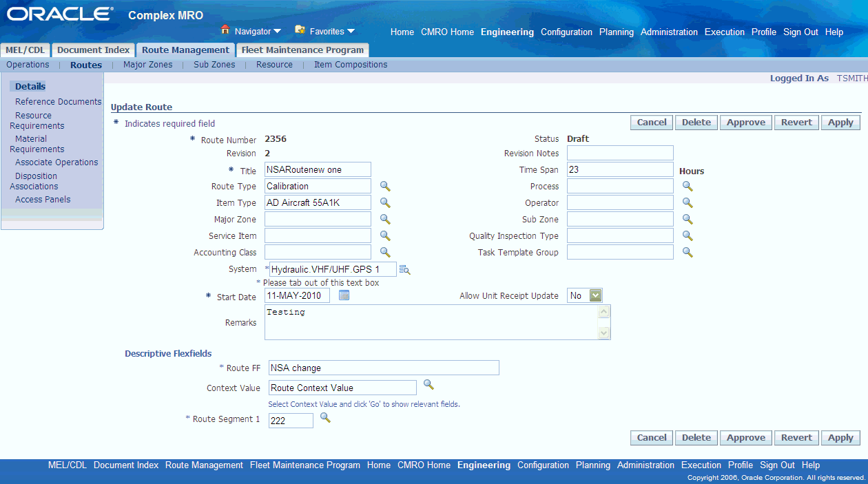Click the top Approve button
Screen dimensions: 868x484
point(746,123)
